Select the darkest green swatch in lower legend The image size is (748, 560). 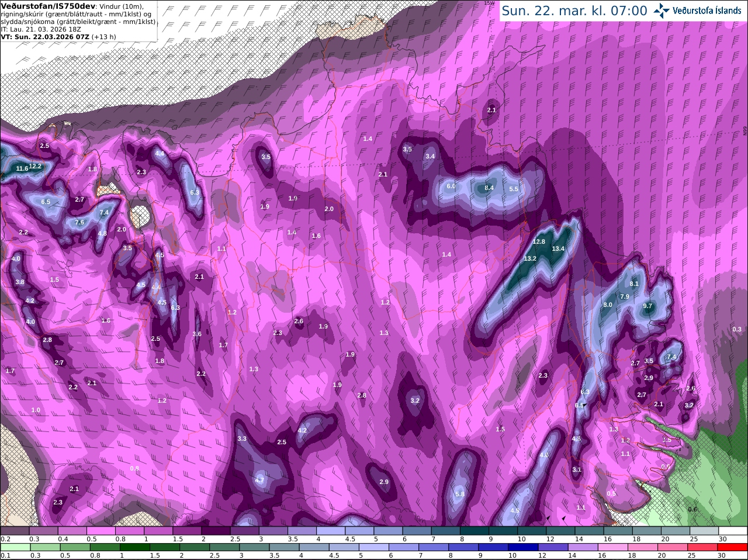click(134, 547)
